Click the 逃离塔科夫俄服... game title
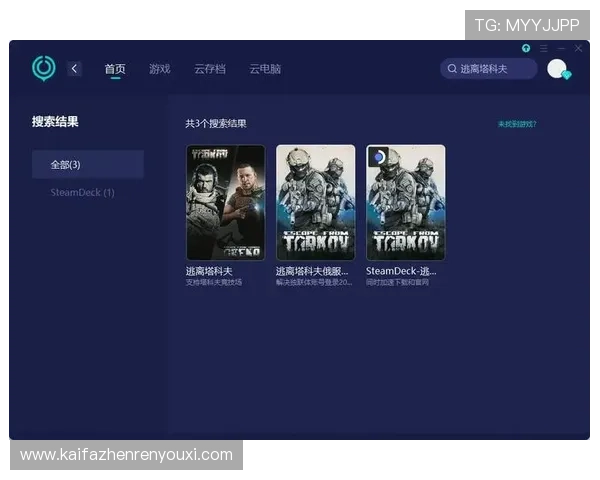The width and height of the screenshot is (600, 480). coord(312,271)
